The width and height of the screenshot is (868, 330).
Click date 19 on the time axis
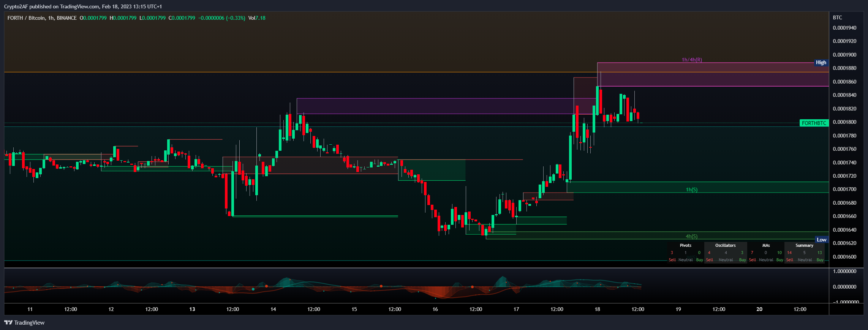pos(678,309)
